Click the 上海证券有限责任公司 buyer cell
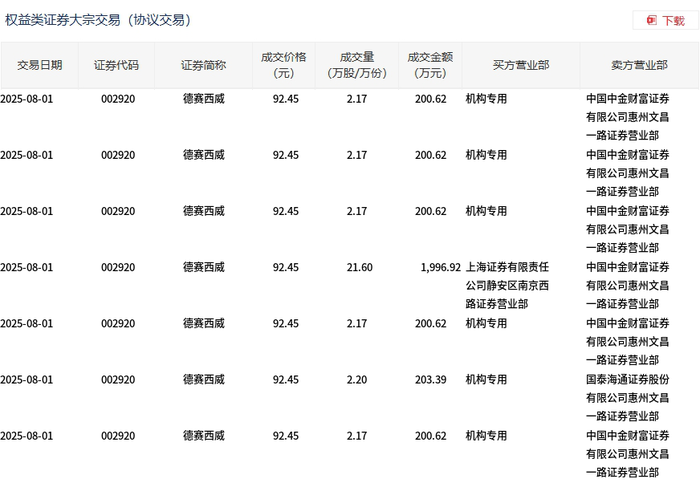The height and width of the screenshot is (483, 700). tap(507, 285)
